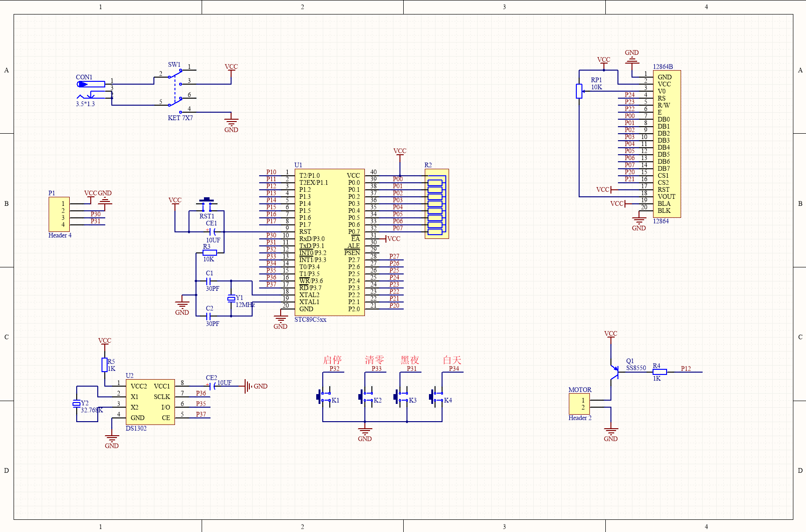The height and width of the screenshot is (532, 806).
Task: Click the R5 1K resistor symbol
Action: [x=105, y=365]
